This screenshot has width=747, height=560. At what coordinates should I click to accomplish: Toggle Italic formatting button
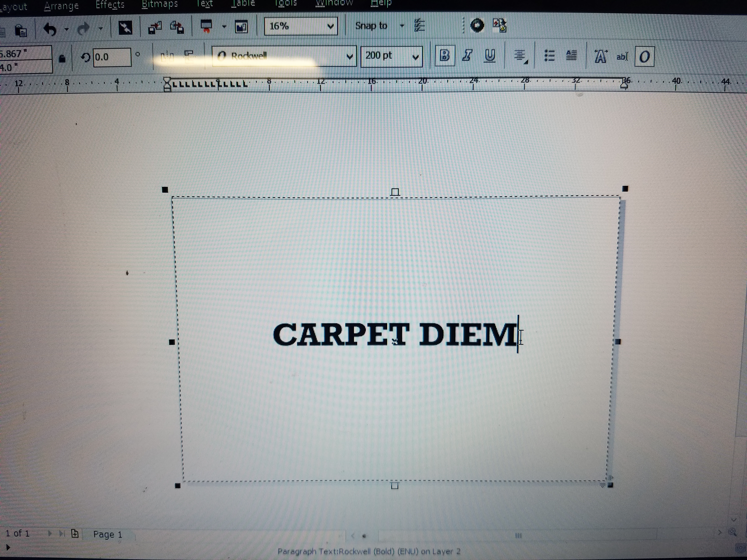pos(467,55)
